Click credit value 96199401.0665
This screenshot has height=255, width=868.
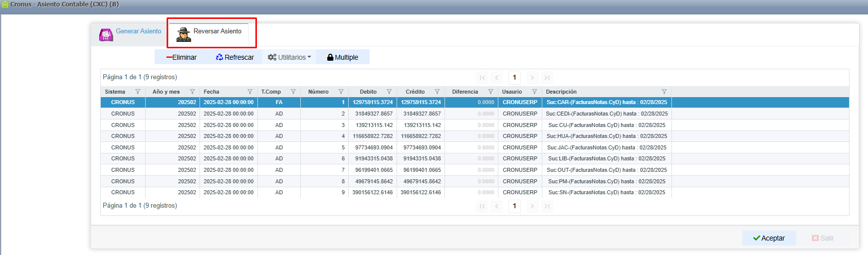pos(422,170)
